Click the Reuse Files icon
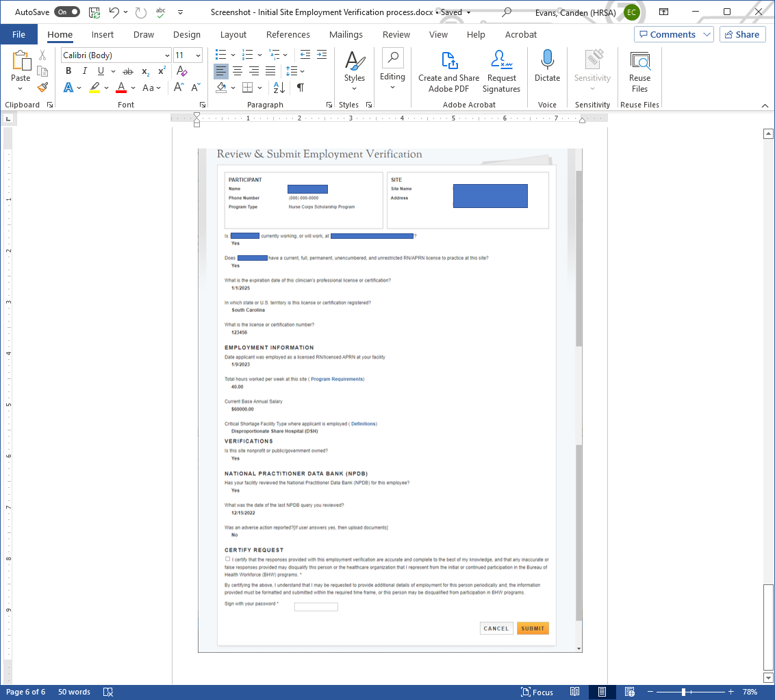 (x=639, y=71)
